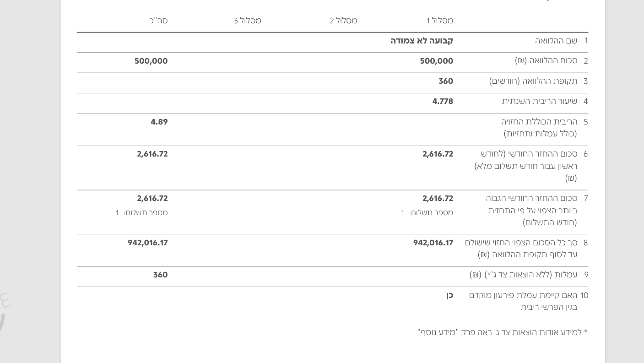Click the annual interest rate value 4.778

click(x=443, y=101)
